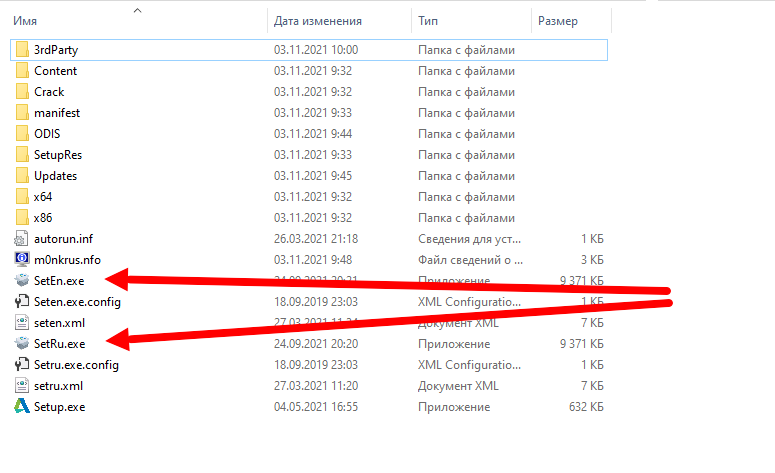
Task: Click the SetEn.exe installer icon
Action: point(22,281)
